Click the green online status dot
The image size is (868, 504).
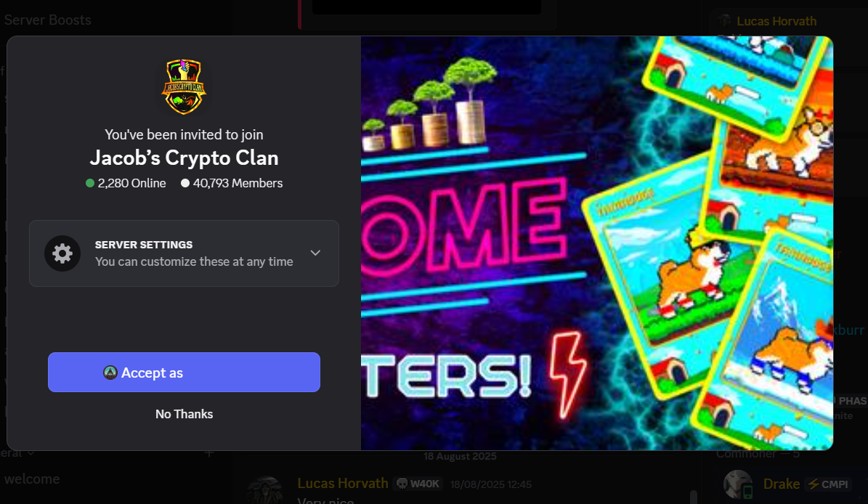coord(90,183)
